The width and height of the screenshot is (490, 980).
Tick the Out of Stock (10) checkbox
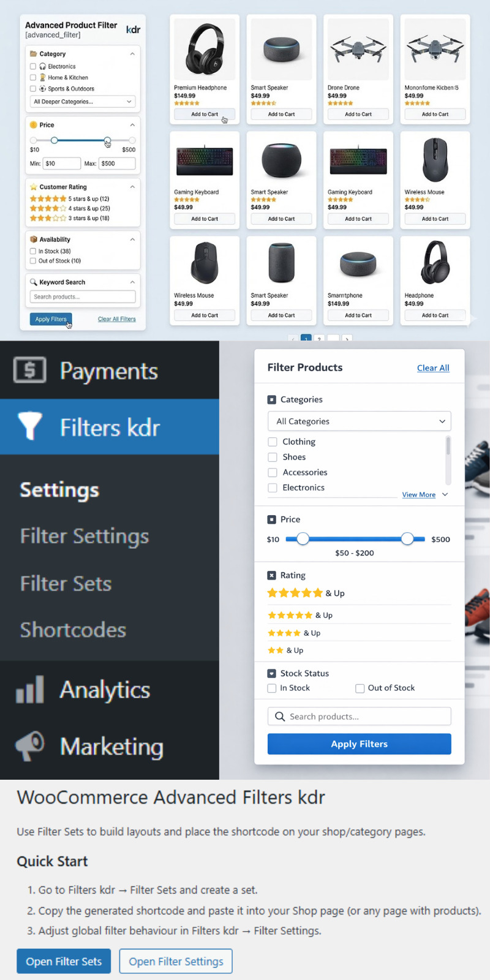(33, 261)
